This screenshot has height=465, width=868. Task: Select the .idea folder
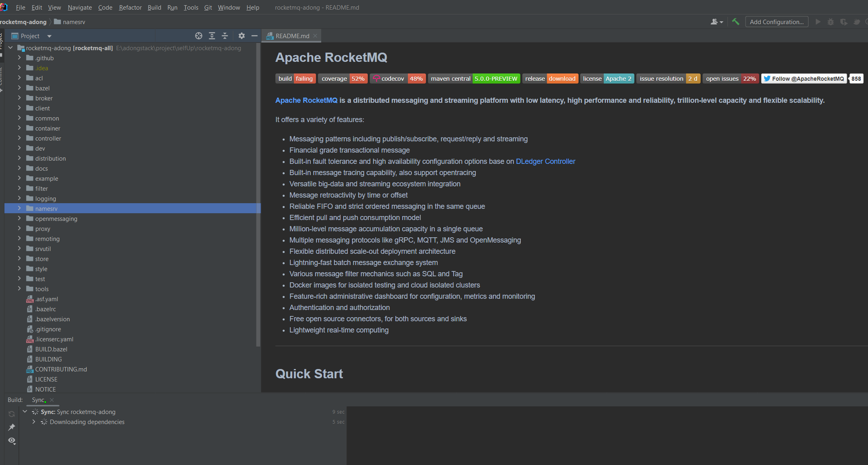41,68
